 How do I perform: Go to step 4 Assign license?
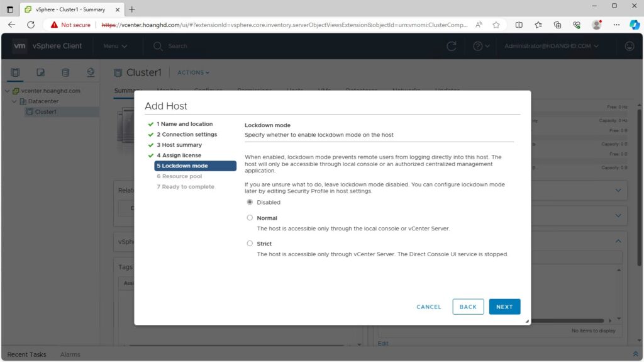pos(179,156)
